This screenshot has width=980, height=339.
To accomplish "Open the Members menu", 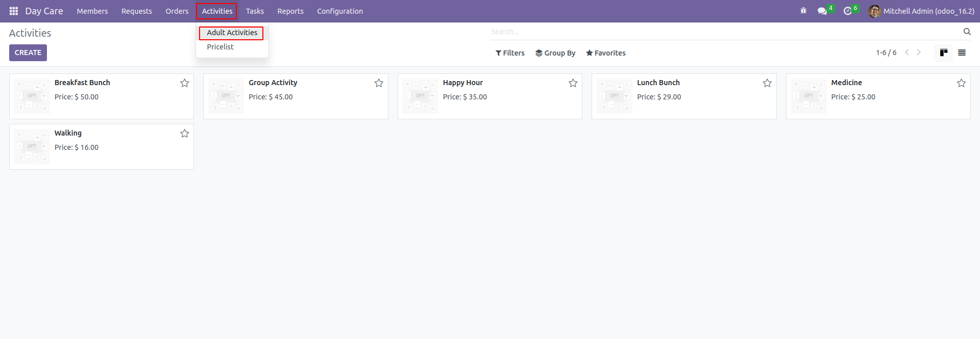I will point(92,11).
